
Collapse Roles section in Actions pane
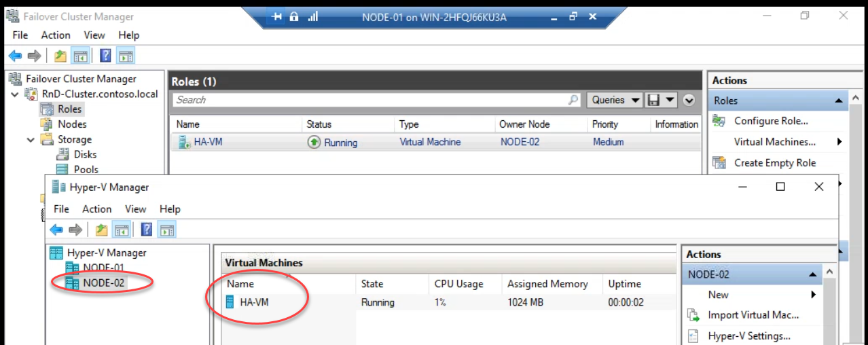839,101
